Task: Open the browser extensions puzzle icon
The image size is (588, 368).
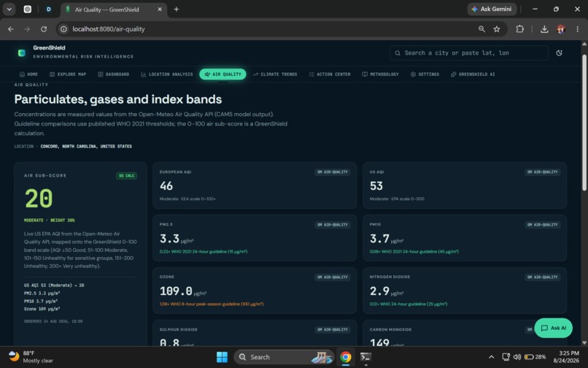Action: tap(519, 29)
